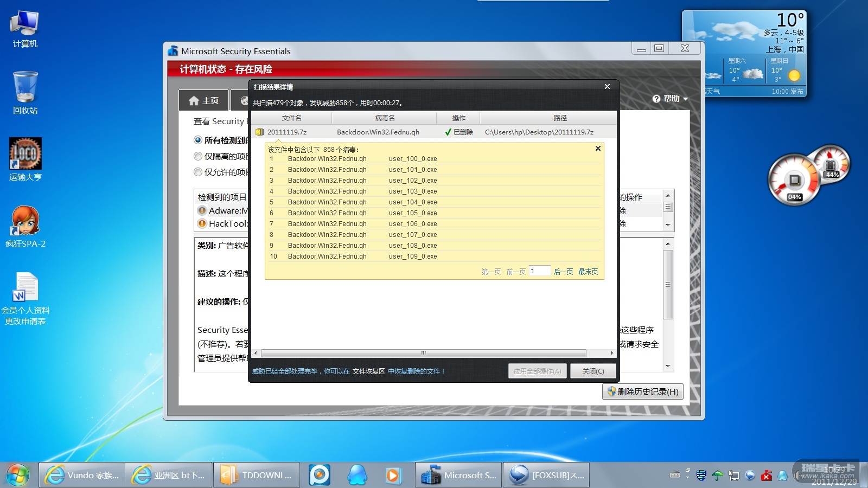Screen dimensions: 868x488
Task: Click the red warning tray icon
Action: click(x=766, y=476)
